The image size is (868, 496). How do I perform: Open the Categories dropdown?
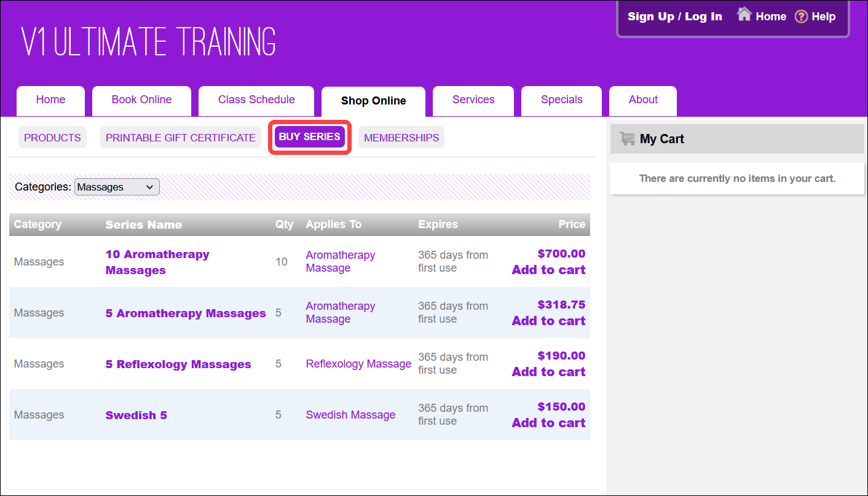tap(117, 187)
